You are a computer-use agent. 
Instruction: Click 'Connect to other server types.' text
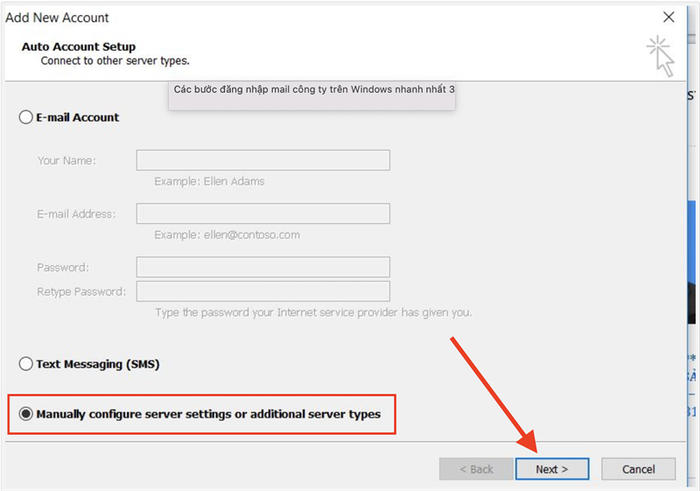pyautogui.click(x=115, y=61)
